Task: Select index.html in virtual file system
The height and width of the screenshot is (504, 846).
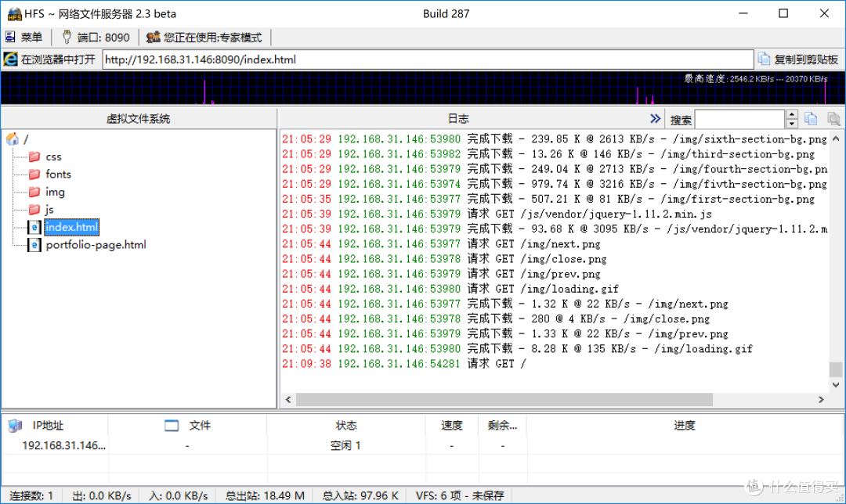Action: 72,227
